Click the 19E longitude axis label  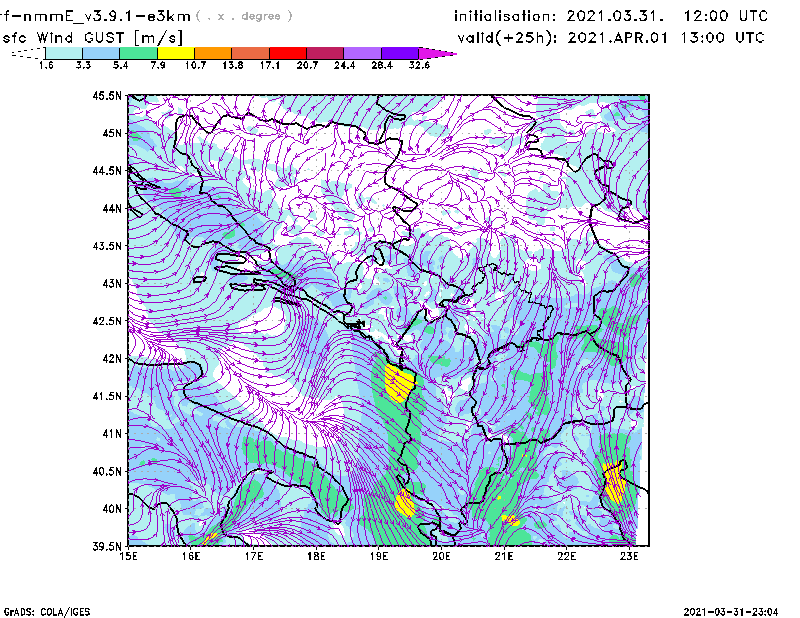click(379, 556)
